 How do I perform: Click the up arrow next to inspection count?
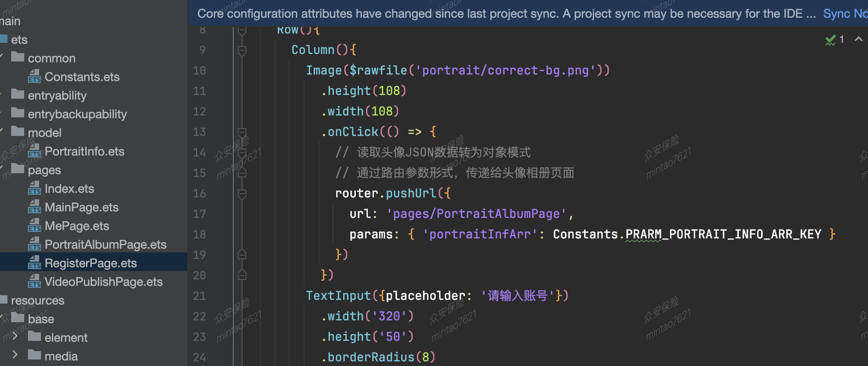(859, 40)
